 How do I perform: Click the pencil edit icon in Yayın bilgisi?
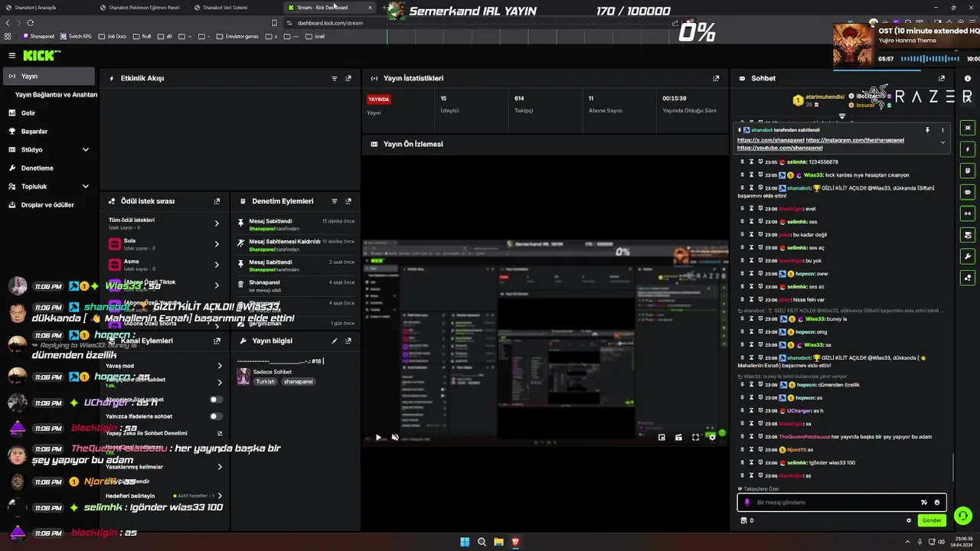coord(335,341)
